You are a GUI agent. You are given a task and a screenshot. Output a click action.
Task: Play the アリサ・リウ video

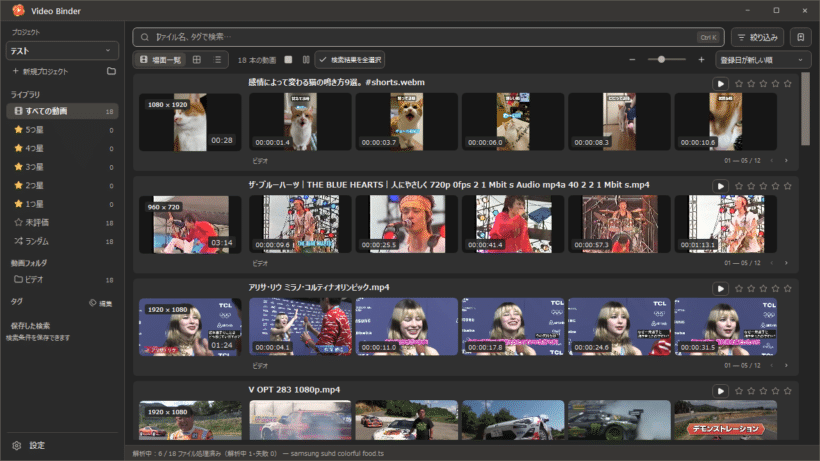721,289
